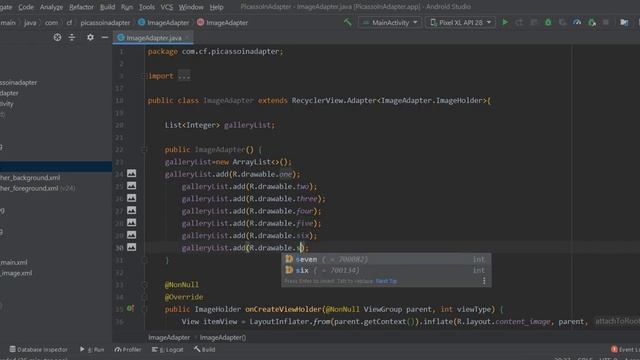The height and width of the screenshot is (360, 640).
Task: Click gutter image icon on line 29
Action: pyautogui.click(x=131, y=235)
